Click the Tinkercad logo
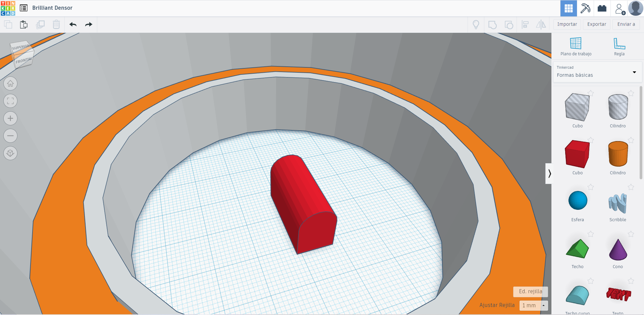 click(x=8, y=8)
